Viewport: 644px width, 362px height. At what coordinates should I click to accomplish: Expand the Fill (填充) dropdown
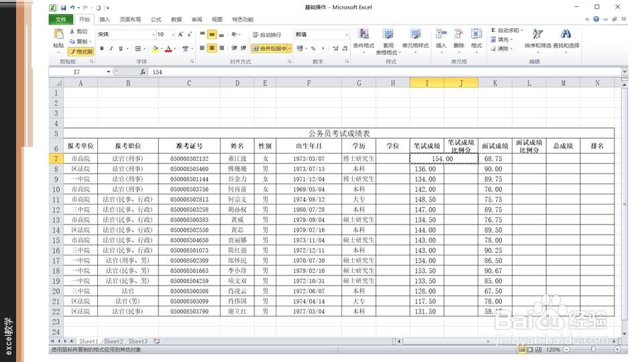coord(511,40)
